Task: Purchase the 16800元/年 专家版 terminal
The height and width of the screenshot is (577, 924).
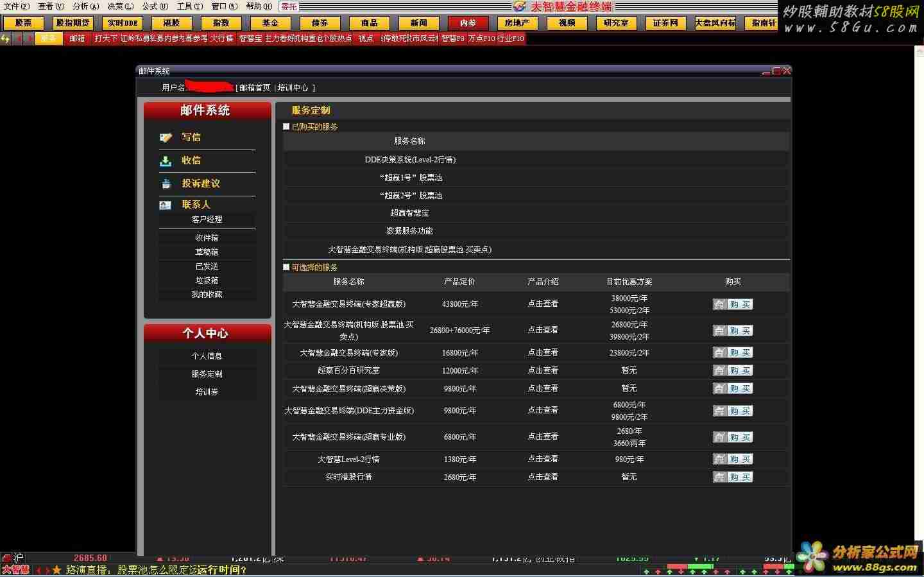Action: (733, 352)
